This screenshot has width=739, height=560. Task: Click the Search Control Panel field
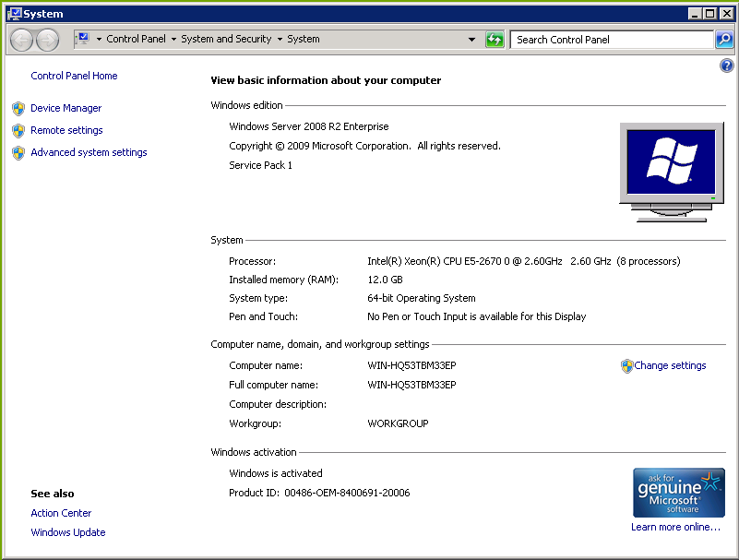coord(612,40)
